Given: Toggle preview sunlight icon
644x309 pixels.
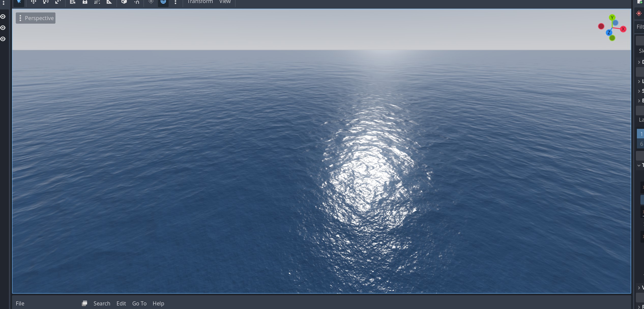Looking at the screenshot, I should tap(151, 2).
